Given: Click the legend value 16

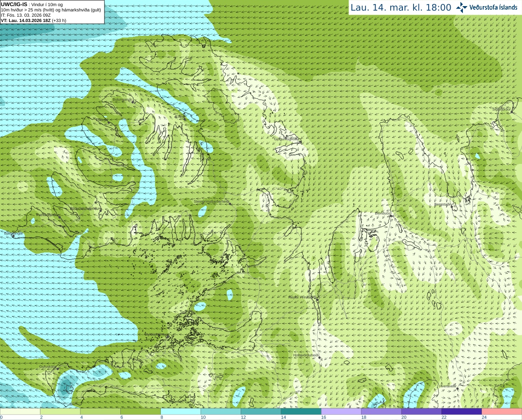Looking at the screenshot, I should coord(323,417).
